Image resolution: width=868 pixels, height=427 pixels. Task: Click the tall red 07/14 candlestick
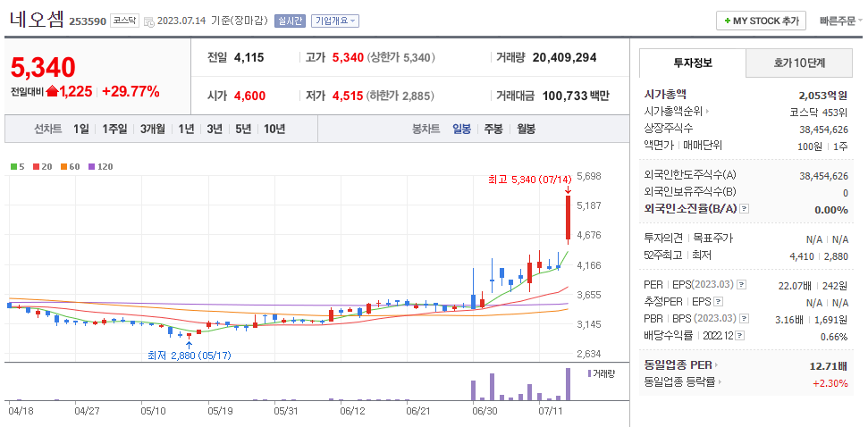568,218
